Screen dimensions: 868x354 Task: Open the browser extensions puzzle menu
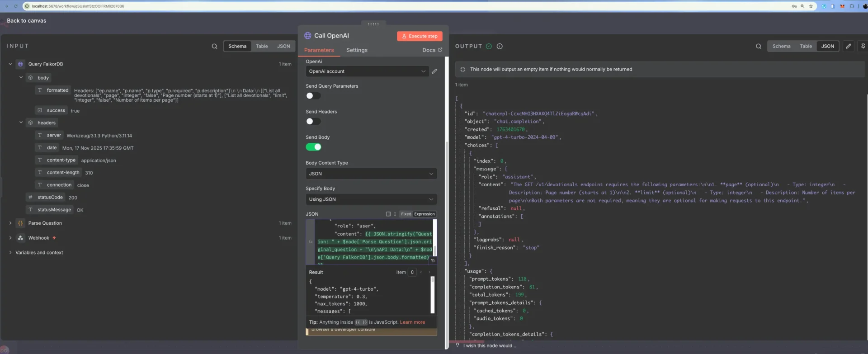[x=852, y=6]
